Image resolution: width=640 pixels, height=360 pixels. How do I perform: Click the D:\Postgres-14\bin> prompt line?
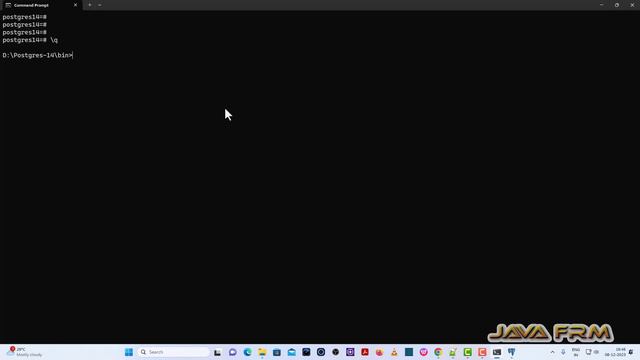pyautogui.click(x=38, y=55)
